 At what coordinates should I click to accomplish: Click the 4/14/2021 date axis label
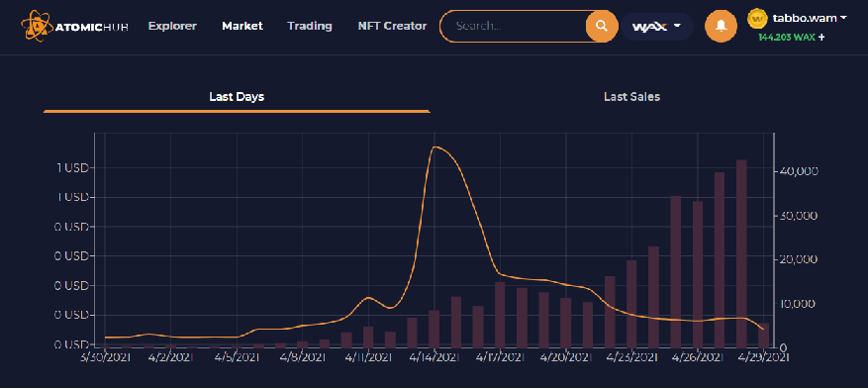tap(434, 357)
